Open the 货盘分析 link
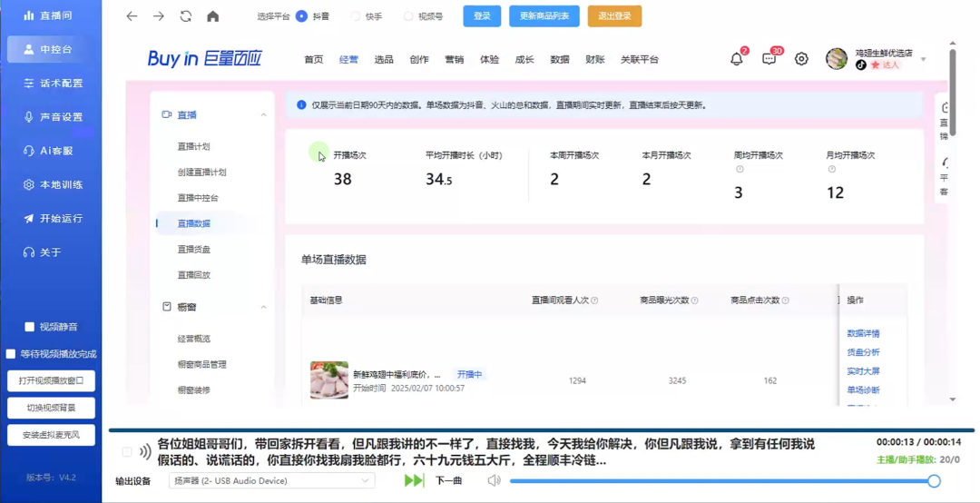 click(863, 352)
